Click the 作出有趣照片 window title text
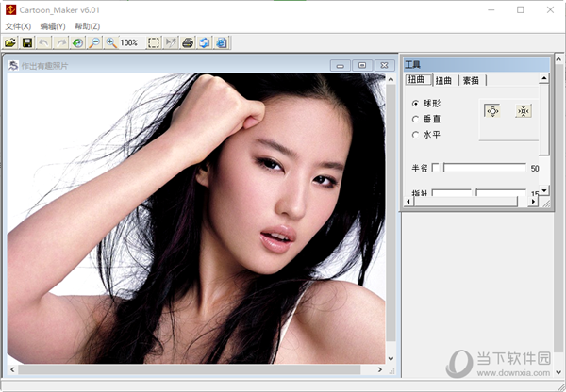The width and height of the screenshot is (566, 392). tap(44, 66)
